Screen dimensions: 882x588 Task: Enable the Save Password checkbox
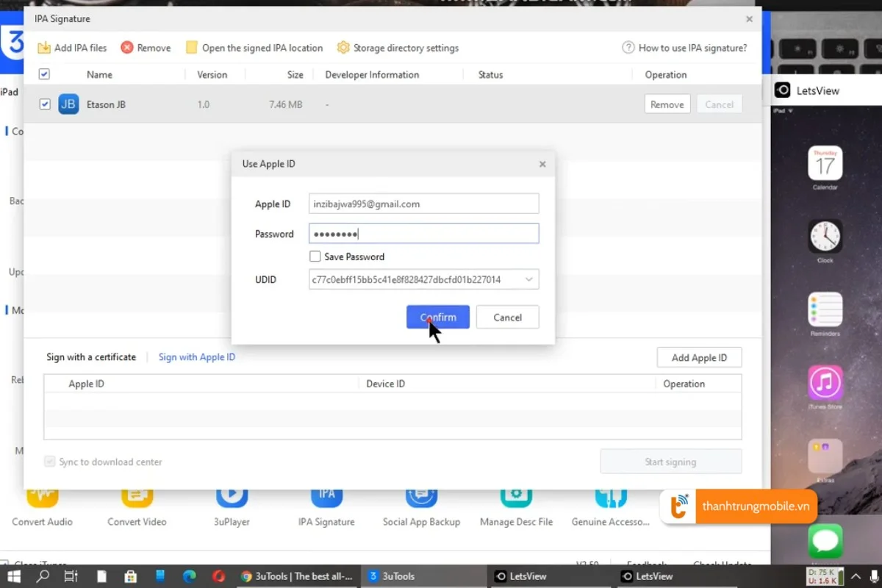click(315, 257)
